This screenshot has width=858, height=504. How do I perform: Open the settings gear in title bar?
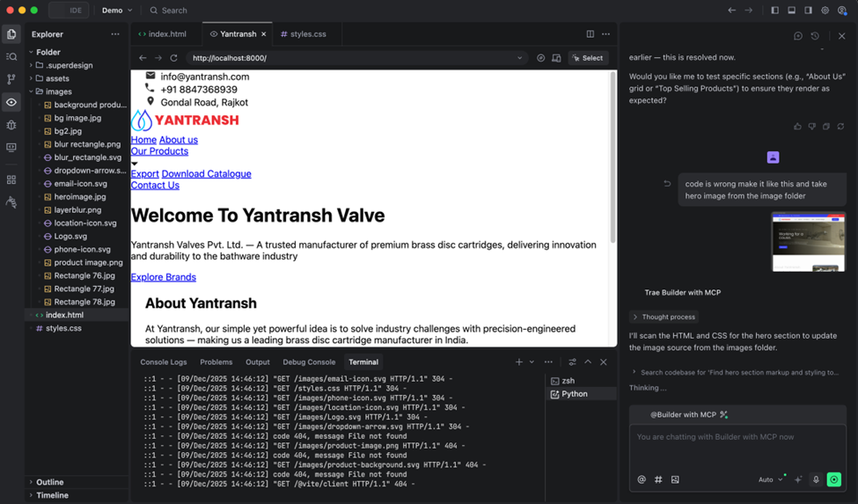click(825, 11)
